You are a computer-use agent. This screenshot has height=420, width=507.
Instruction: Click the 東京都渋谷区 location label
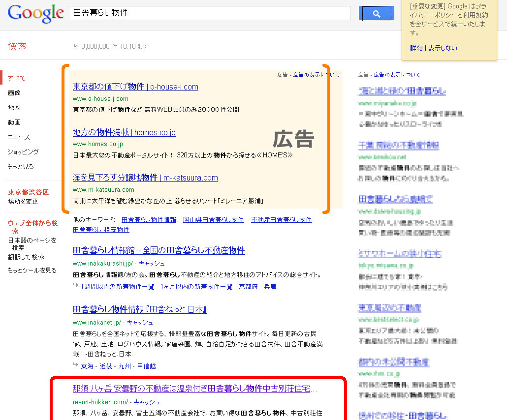pyautogui.click(x=29, y=192)
